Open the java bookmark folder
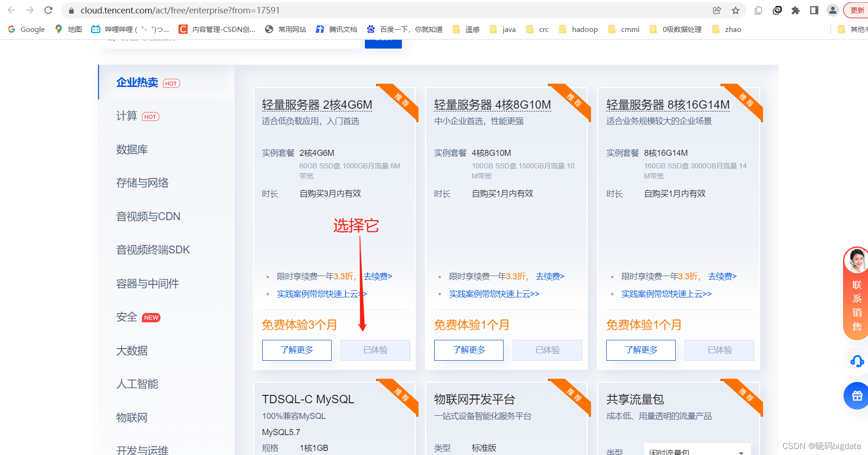The height and width of the screenshot is (455, 868). tap(503, 29)
